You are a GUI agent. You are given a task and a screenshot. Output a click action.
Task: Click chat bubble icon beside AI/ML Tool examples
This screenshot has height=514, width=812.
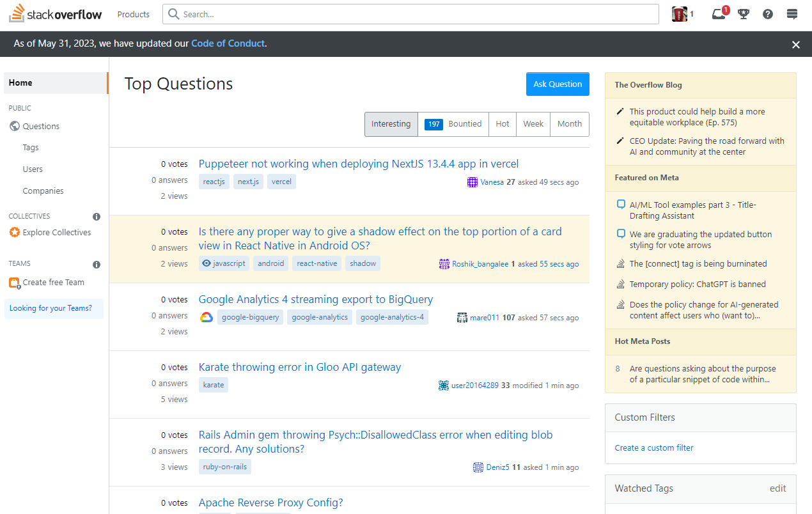pyautogui.click(x=620, y=205)
